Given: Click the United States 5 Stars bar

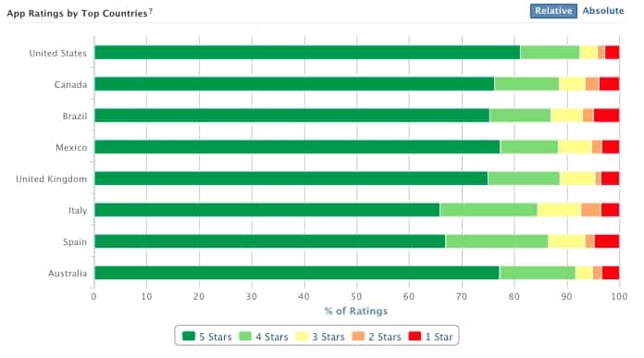Looking at the screenshot, I should [307, 53].
